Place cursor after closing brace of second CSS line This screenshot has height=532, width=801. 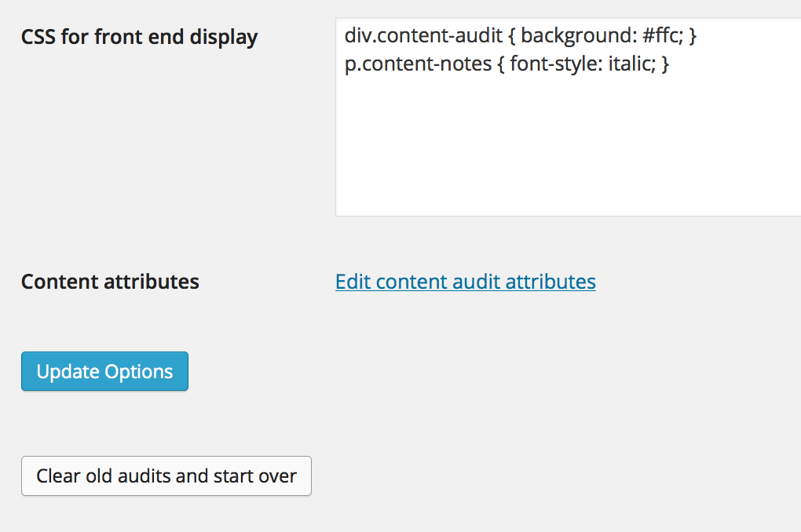point(670,64)
